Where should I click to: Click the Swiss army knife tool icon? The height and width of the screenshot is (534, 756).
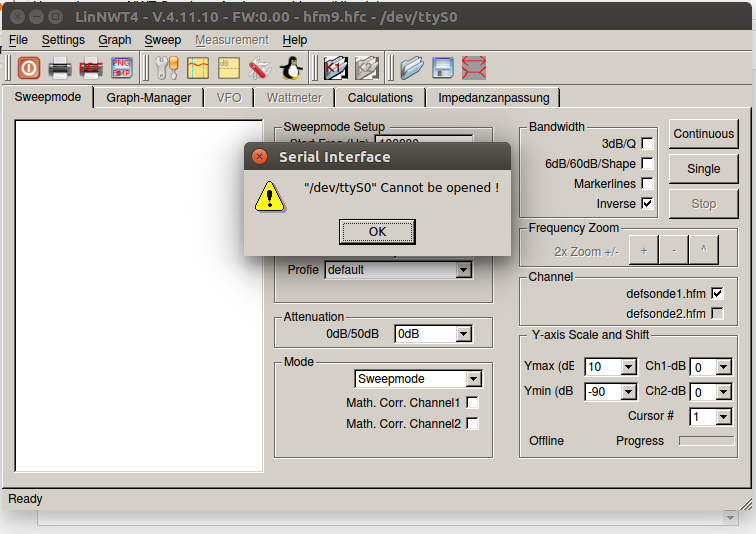(x=259, y=68)
